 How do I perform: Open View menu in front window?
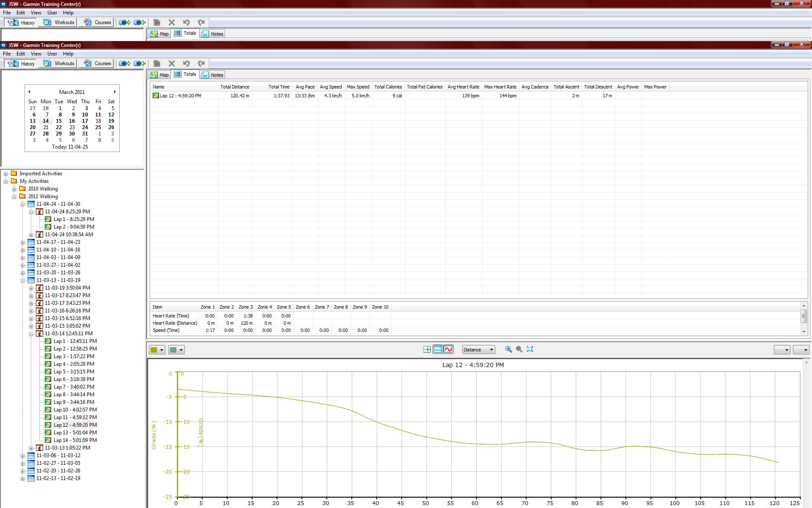coord(36,54)
